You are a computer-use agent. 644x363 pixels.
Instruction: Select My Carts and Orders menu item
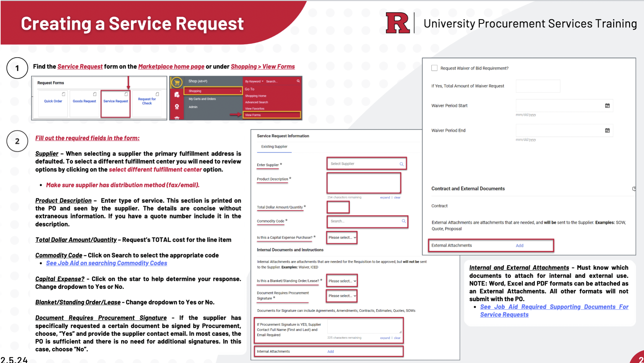[202, 99]
